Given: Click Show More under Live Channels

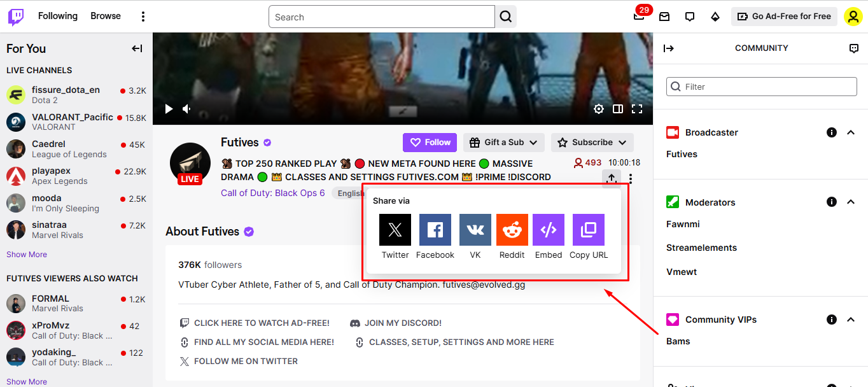Looking at the screenshot, I should tap(27, 255).
